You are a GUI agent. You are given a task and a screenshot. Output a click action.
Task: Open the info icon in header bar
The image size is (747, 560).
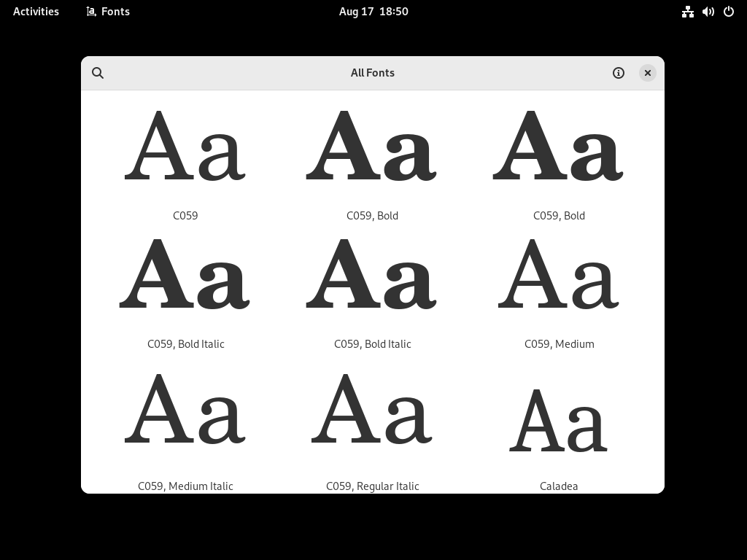(x=619, y=73)
